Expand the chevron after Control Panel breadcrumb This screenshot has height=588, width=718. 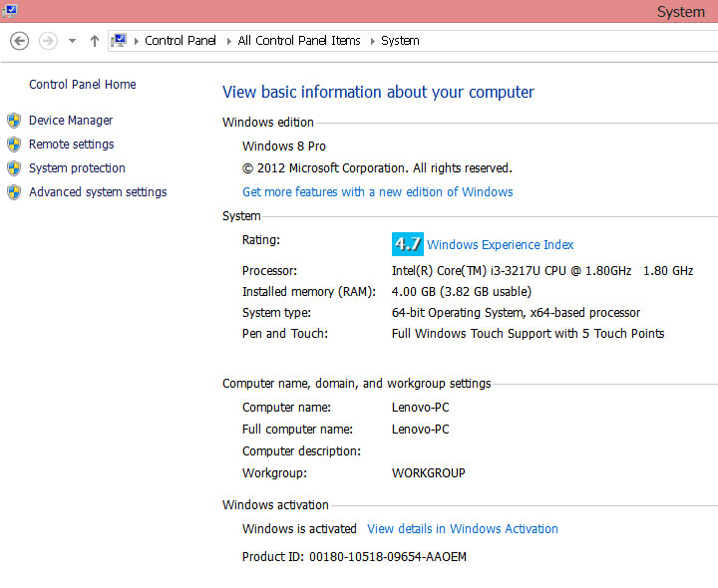coord(230,41)
